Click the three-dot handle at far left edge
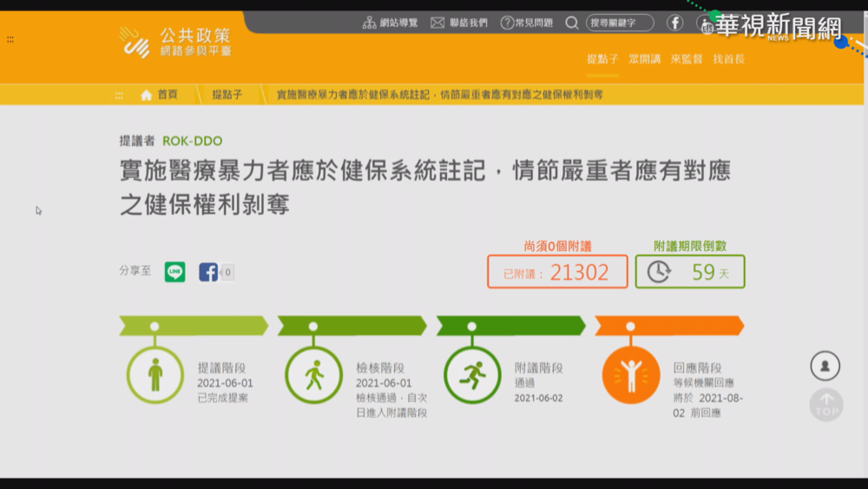Screen dimensions: 868x489 (x=10, y=39)
